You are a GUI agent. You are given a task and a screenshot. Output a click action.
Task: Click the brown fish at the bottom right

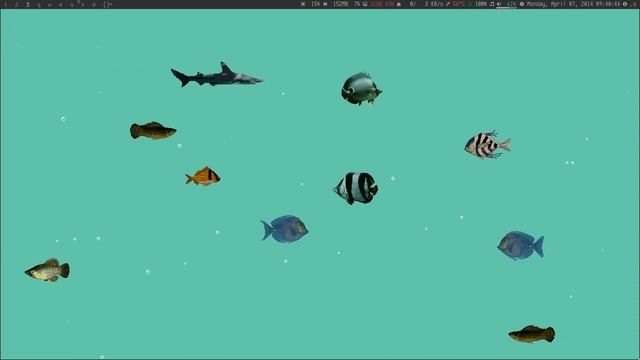coord(532,334)
